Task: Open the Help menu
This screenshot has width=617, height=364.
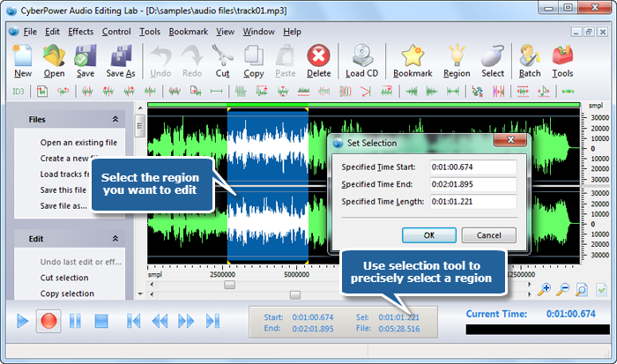Action: pyautogui.click(x=292, y=32)
